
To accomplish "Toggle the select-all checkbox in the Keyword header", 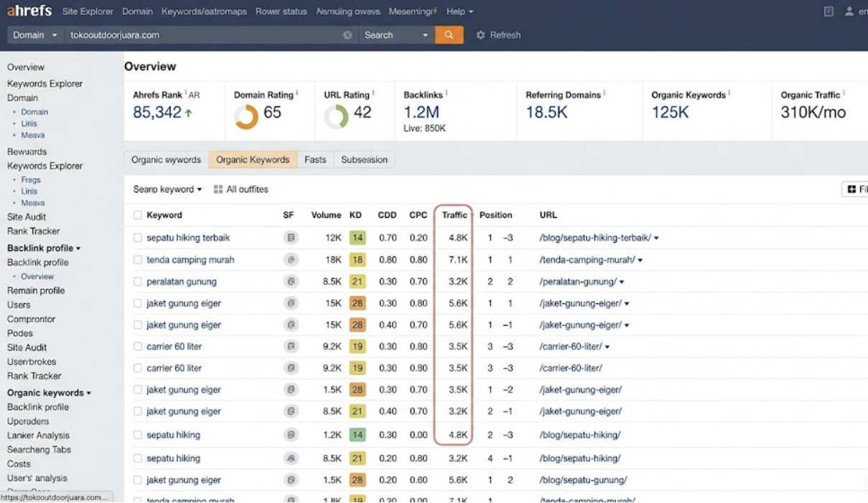I will pyautogui.click(x=138, y=215).
